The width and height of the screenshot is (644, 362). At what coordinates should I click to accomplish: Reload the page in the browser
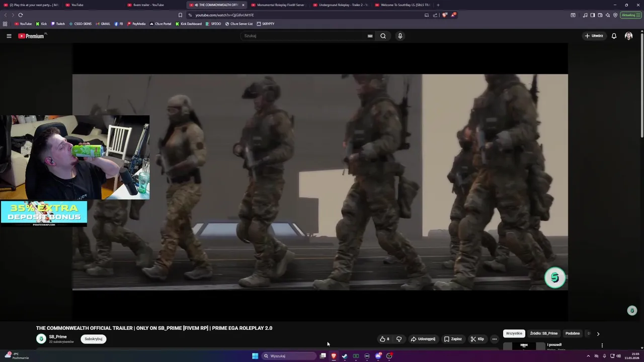click(x=21, y=15)
